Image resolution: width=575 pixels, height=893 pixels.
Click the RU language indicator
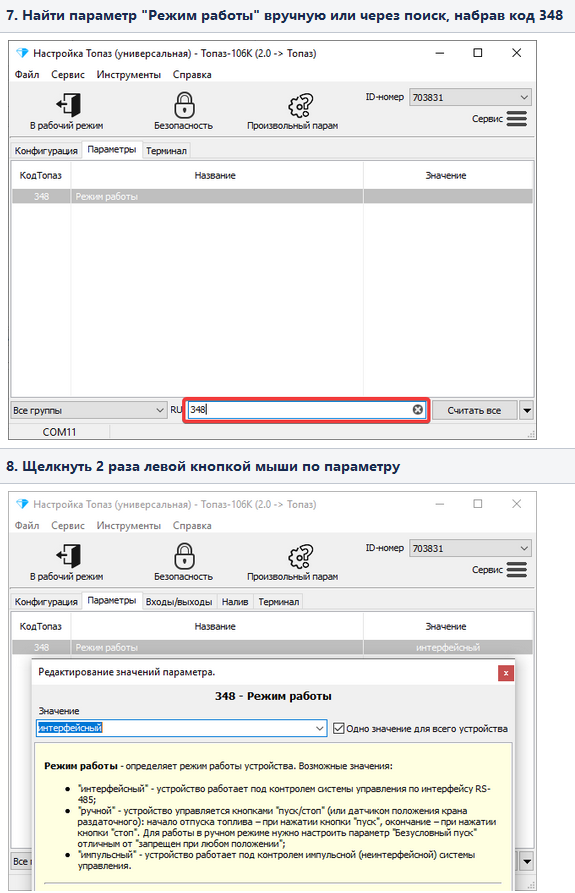[176, 409]
